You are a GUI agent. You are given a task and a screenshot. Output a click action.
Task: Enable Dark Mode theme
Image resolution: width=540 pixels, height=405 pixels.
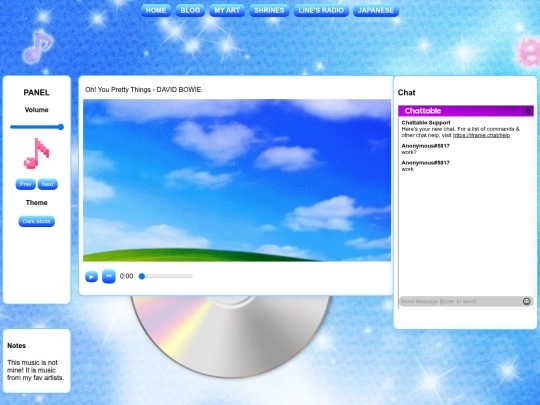[x=37, y=221]
